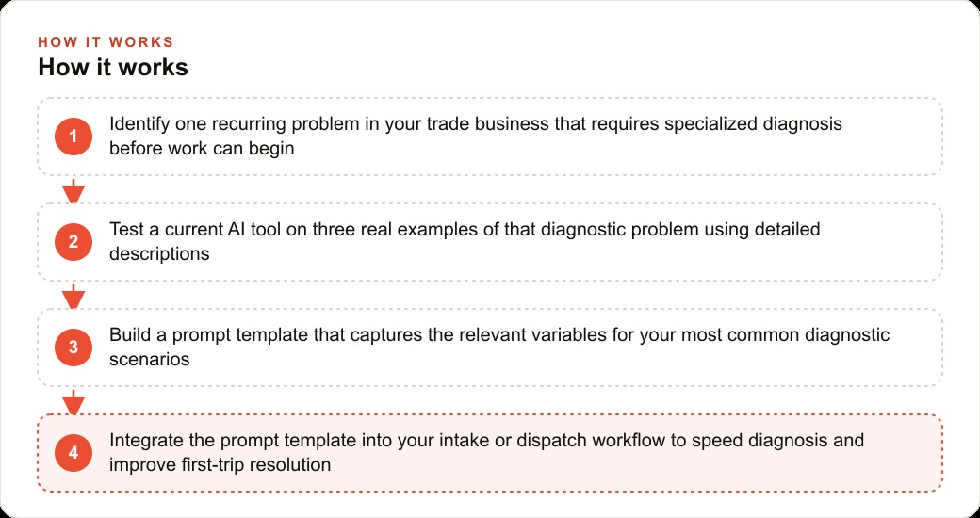
Task: Click the number 3 step circle
Action: coord(73,348)
